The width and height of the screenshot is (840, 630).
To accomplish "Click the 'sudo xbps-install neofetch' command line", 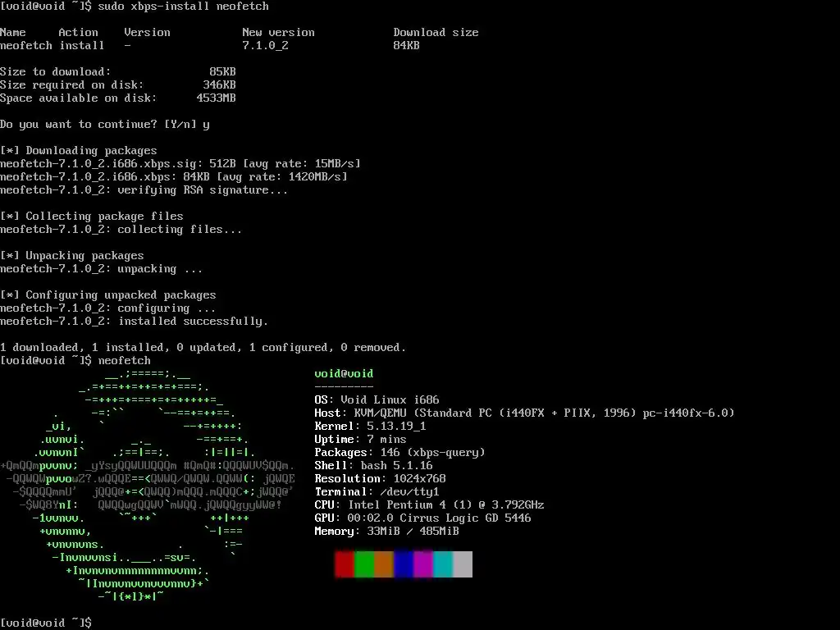I will (135, 7).
